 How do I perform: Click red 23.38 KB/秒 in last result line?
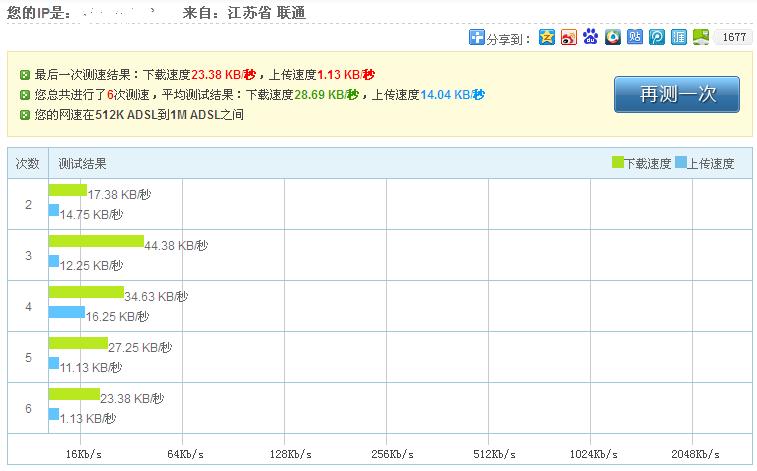click(223, 75)
